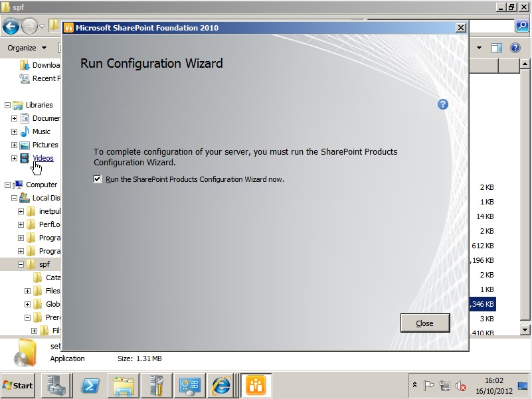The height and width of the screenshot is (399, 532).
Task: Open the Organize menu in Explorer
Action: (x=27, y=48)
